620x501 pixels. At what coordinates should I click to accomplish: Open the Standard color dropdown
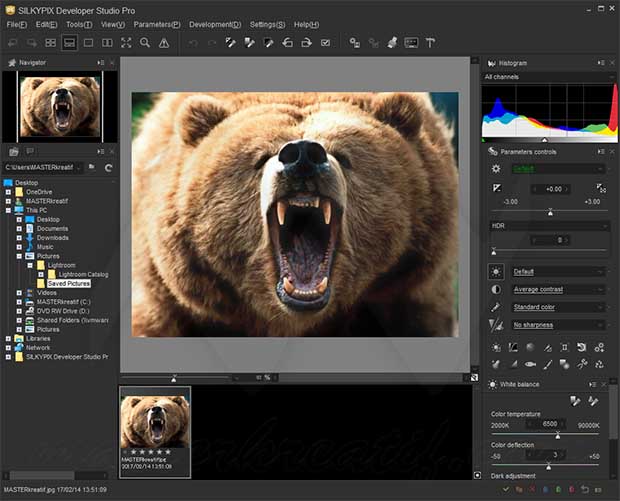558,307
